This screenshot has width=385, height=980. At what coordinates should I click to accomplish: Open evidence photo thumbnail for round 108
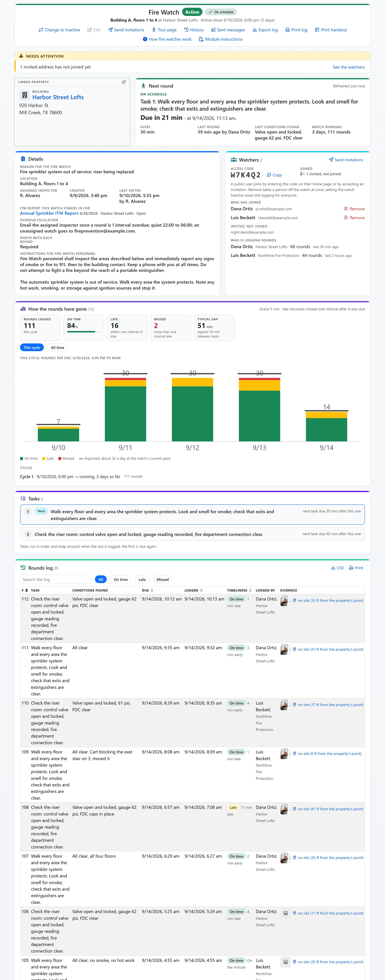click(x=285, y=809)
